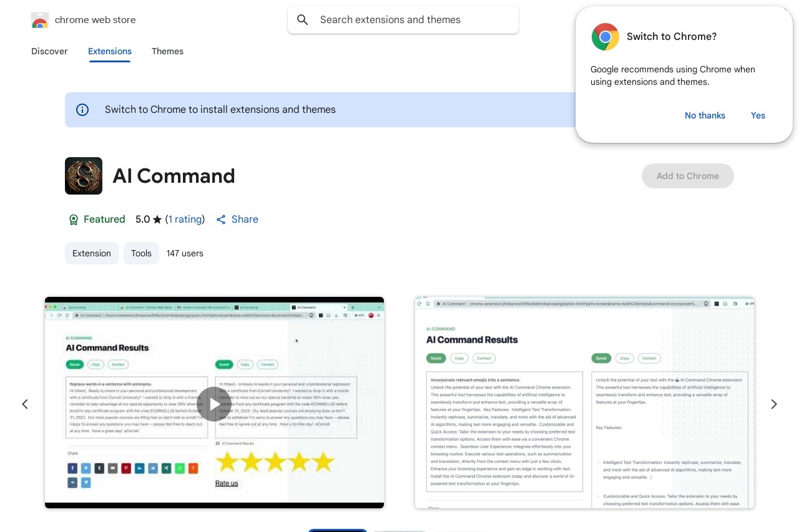This screenshot has width=799, height=532.
Task: Click the chrome web store title text
Action: tap(96, 20)
